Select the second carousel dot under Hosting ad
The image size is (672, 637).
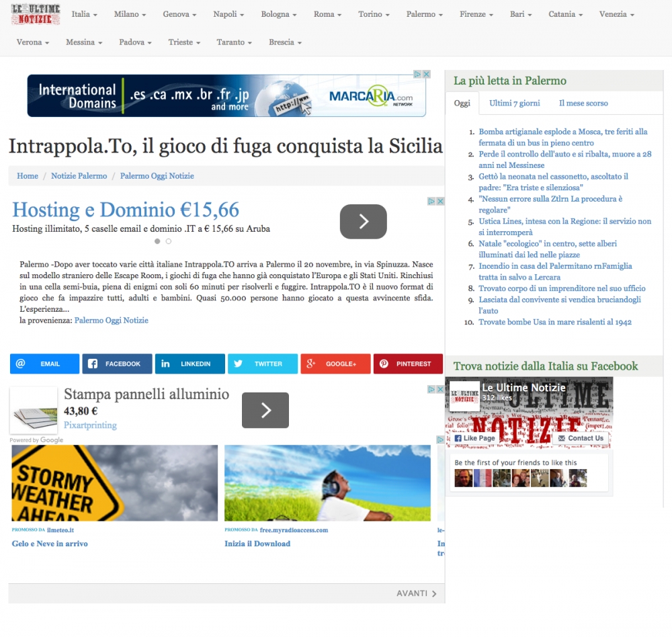click(168, 241)
